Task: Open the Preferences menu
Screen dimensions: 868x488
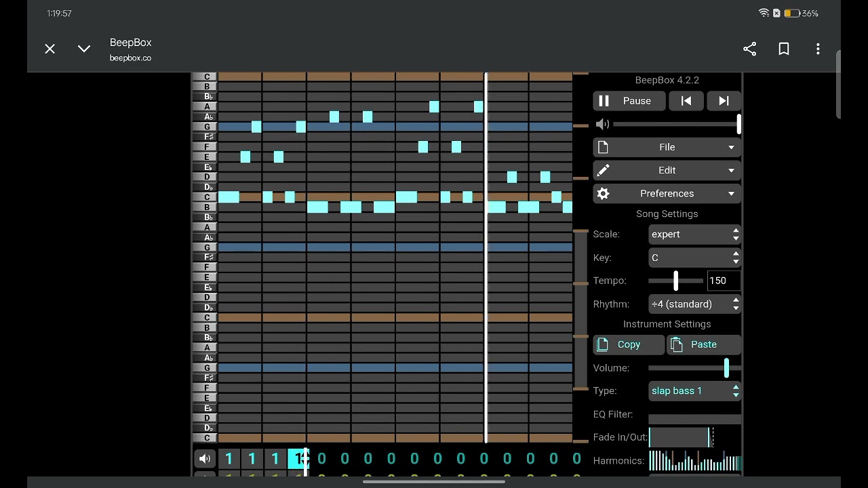Action: [x=667, y=193]
